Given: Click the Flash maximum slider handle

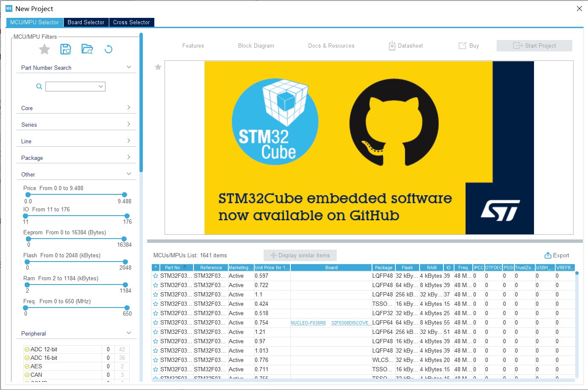Looking at the screenshot, I should (x=125, y=262).
